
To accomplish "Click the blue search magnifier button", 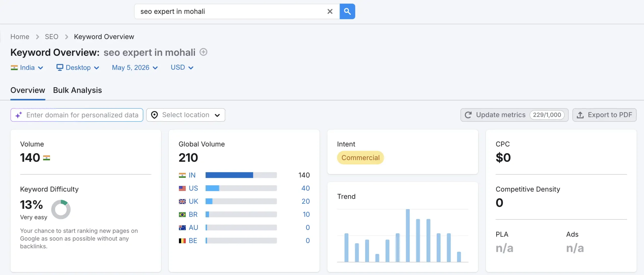I will 347,11.
